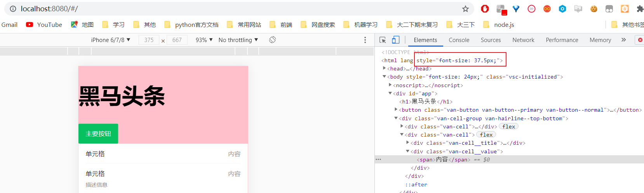Open the red circular fast-forward extension
This screenshot has height=193, width=644.
(x=531, y=9)
